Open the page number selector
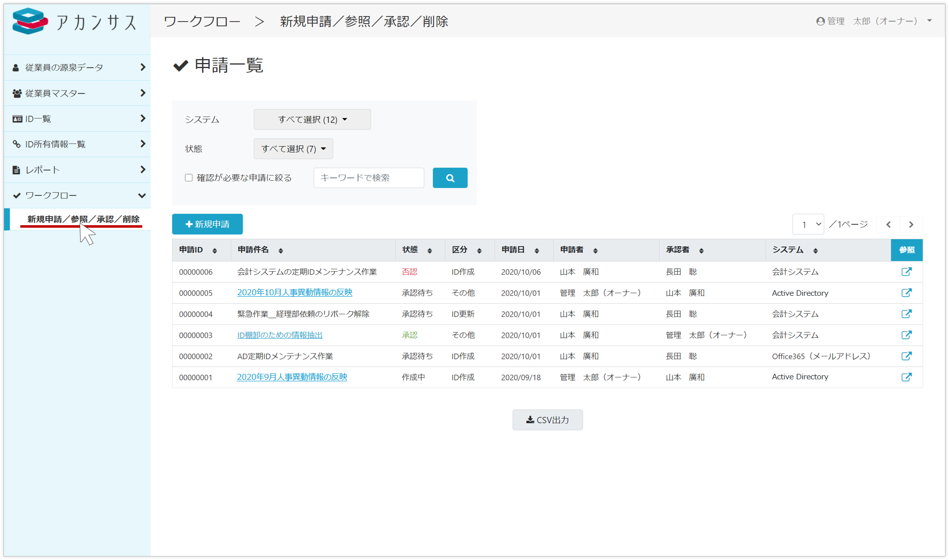The width and height of the screenshot is (949, 560). click(x=808, y=225)
